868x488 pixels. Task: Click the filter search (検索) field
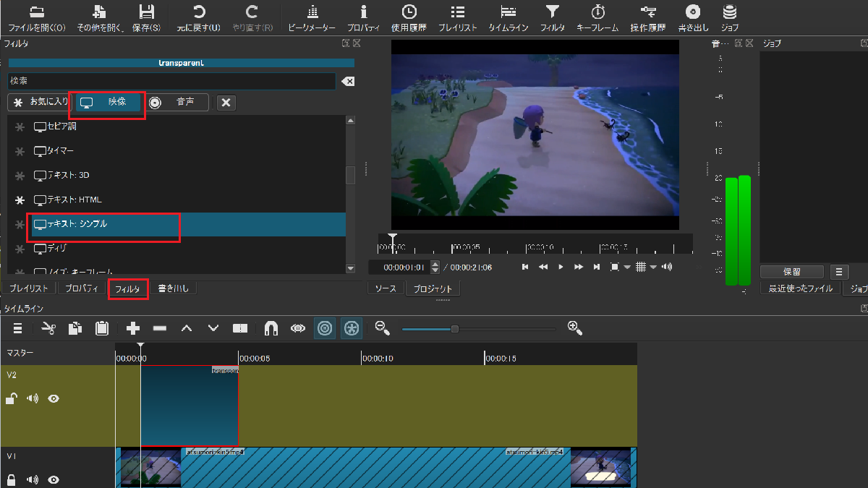[171, 81]
